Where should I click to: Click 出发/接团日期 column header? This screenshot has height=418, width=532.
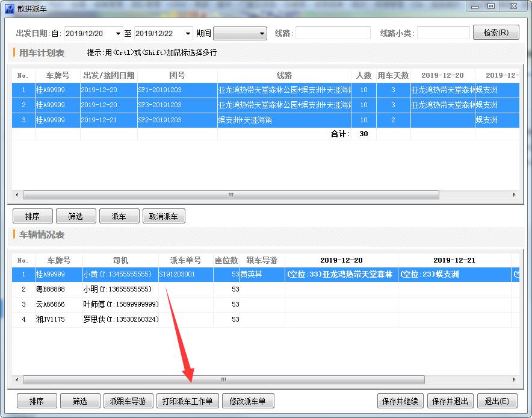[x=109, y=75]
